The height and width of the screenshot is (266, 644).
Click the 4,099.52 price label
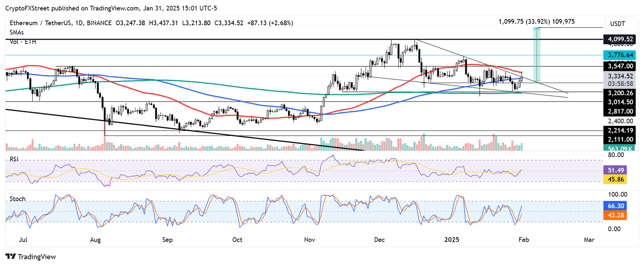pyautogui.click(x=619, y=39)
